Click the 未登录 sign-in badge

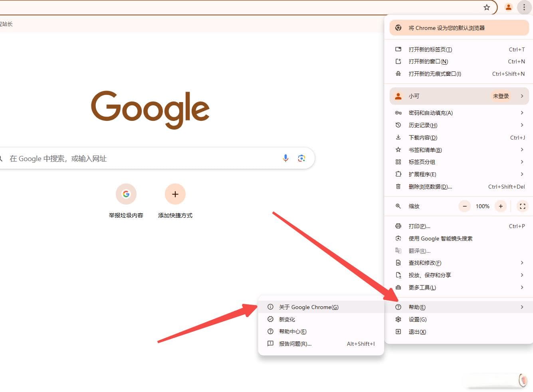[x=501, y=96]
